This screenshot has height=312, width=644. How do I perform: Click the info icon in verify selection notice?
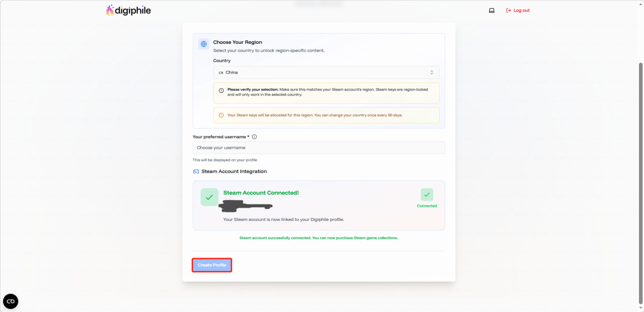coord(221,91)
